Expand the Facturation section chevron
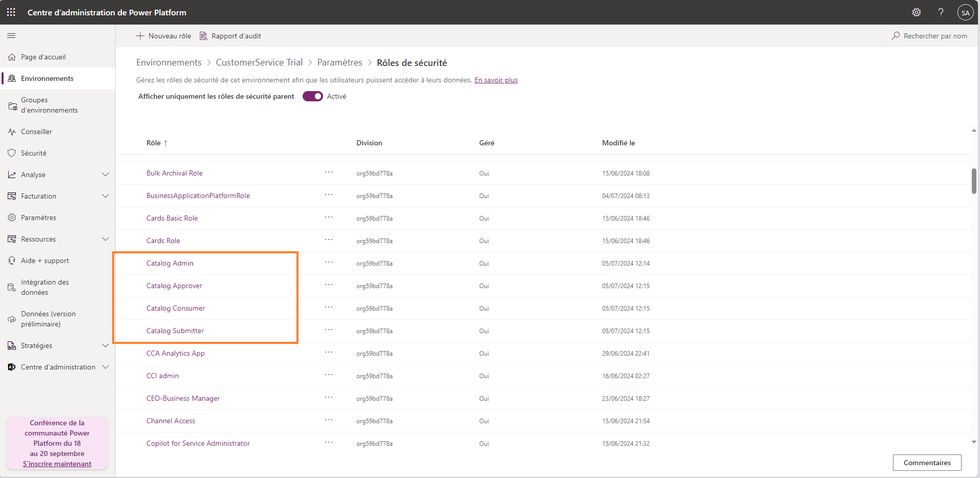Screen dimensions: 980x478 click(105, 197)
